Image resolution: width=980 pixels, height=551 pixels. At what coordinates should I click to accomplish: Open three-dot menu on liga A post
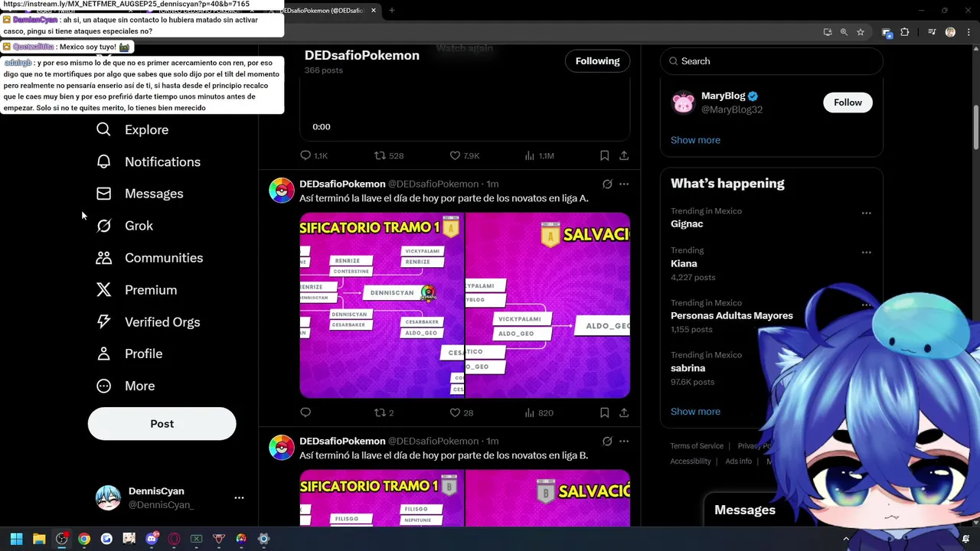coord(624,184)
